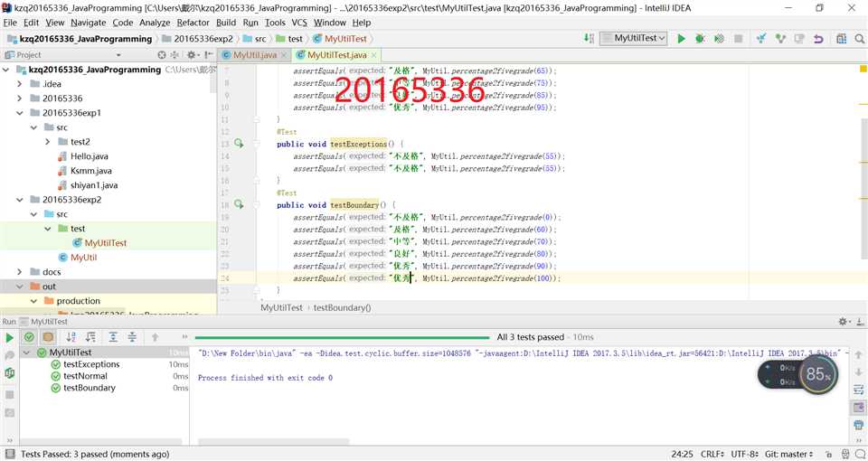Click the gray stop square in the main toolbar
The image size is (868, 461).
point(738,39)
